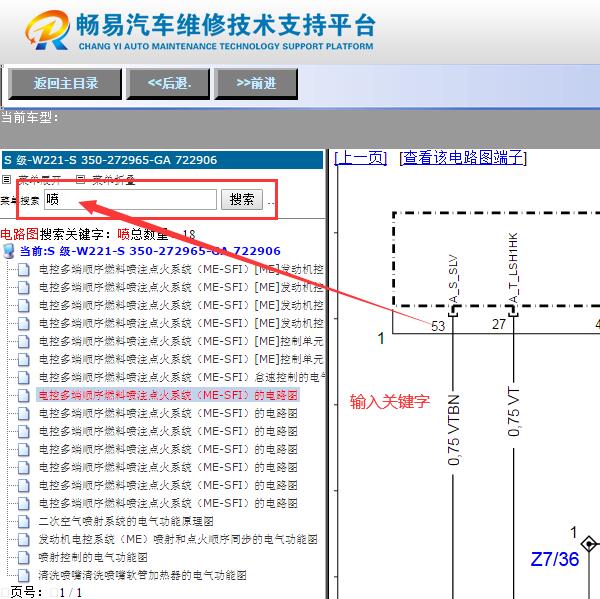
Task: Click the 0,75 VTBN wire label
Action: (x=453, y=430)
